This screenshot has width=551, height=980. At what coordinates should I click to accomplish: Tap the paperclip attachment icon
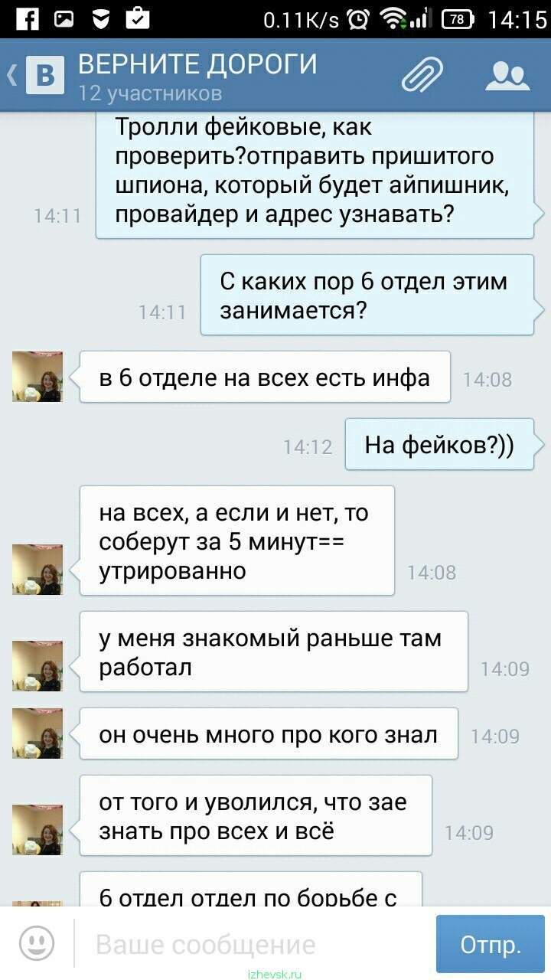pyautogui.click(x=422, y=75)
